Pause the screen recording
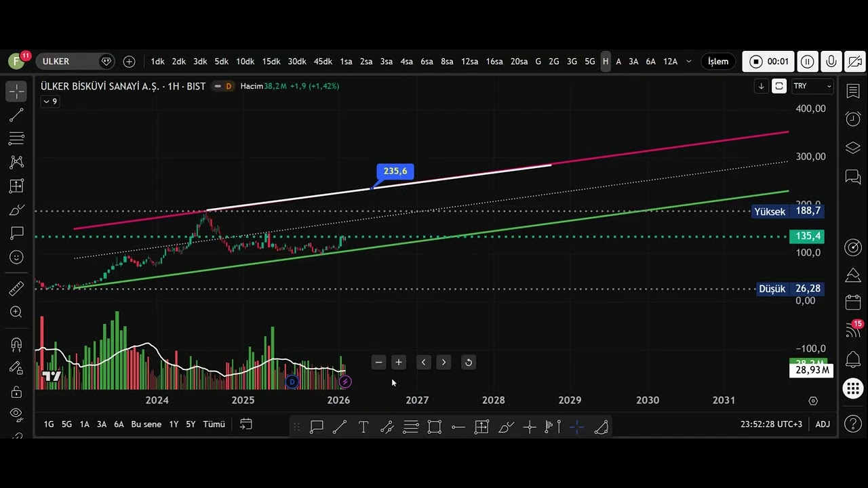This screenshot has height=488, width=868. [807, 61]
